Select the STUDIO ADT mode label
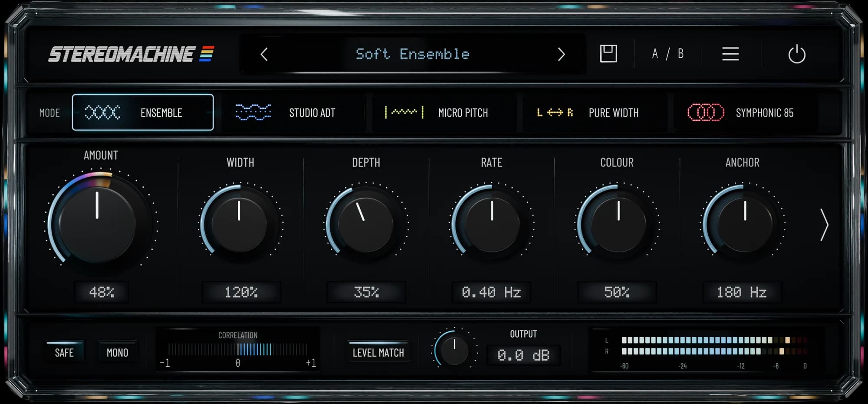Viewport: 868px width, 404px height. point(312,113)
